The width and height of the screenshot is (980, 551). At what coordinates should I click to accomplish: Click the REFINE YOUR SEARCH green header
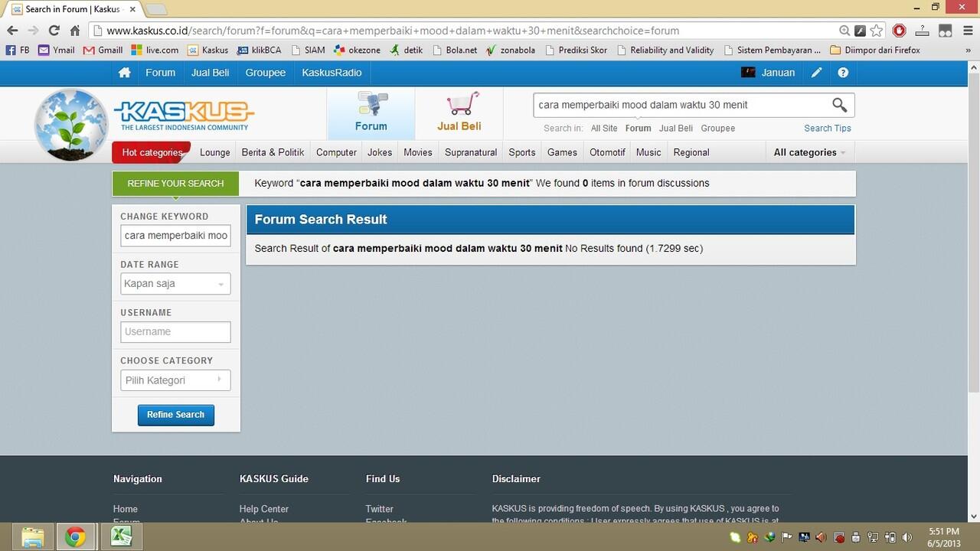(175, 184)
